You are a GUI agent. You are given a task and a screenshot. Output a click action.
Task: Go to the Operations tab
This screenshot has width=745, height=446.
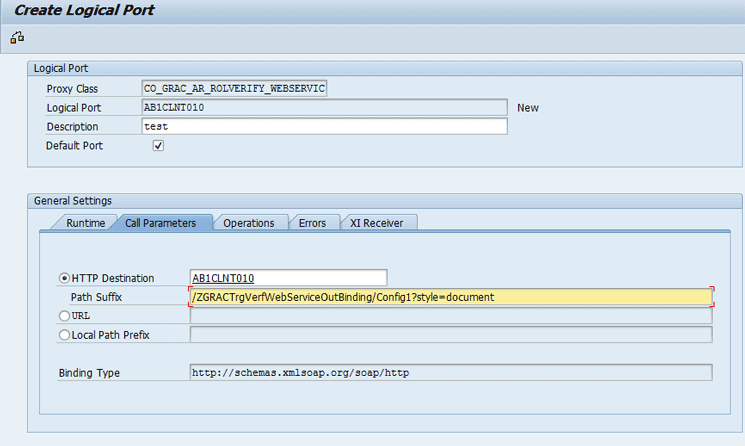pyautogui.click(x=250, y=223)
